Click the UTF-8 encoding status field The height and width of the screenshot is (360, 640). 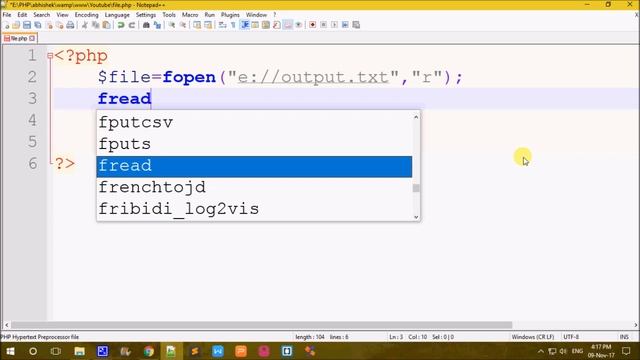(571, 337)
